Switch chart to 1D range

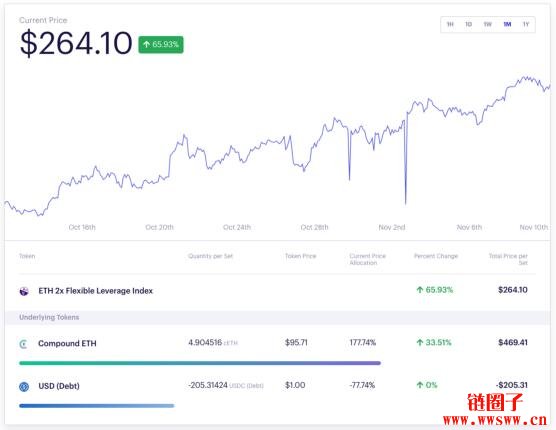click(468, 24)
